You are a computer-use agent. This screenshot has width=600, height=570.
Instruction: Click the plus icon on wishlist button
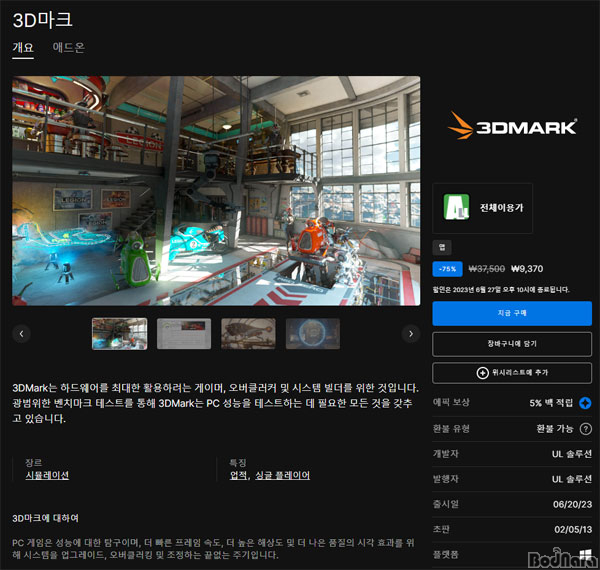(483, 373)
